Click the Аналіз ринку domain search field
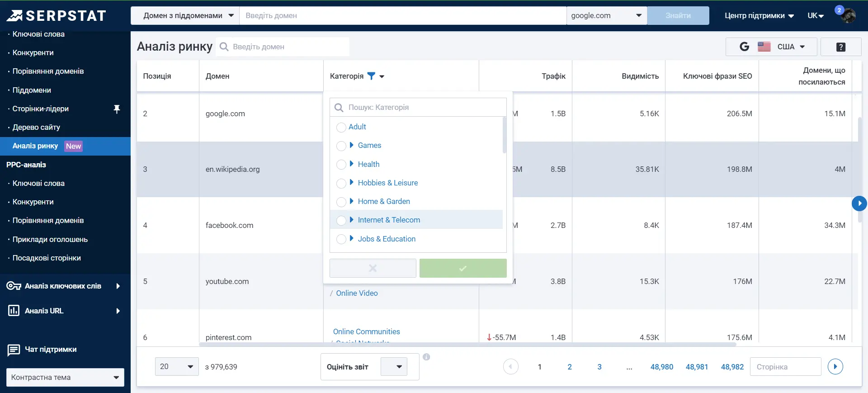 coord(283,47)
